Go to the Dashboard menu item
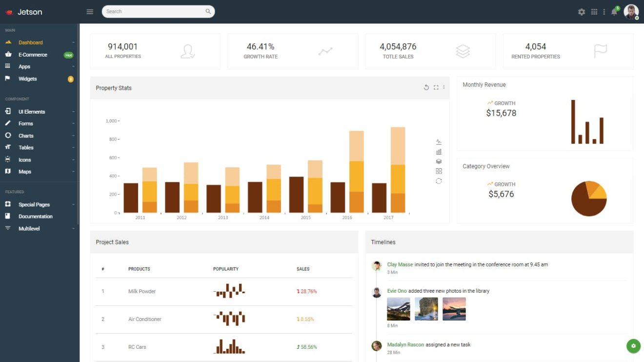The height and width of the screenshot is (362, 644). tap(29, 42)
